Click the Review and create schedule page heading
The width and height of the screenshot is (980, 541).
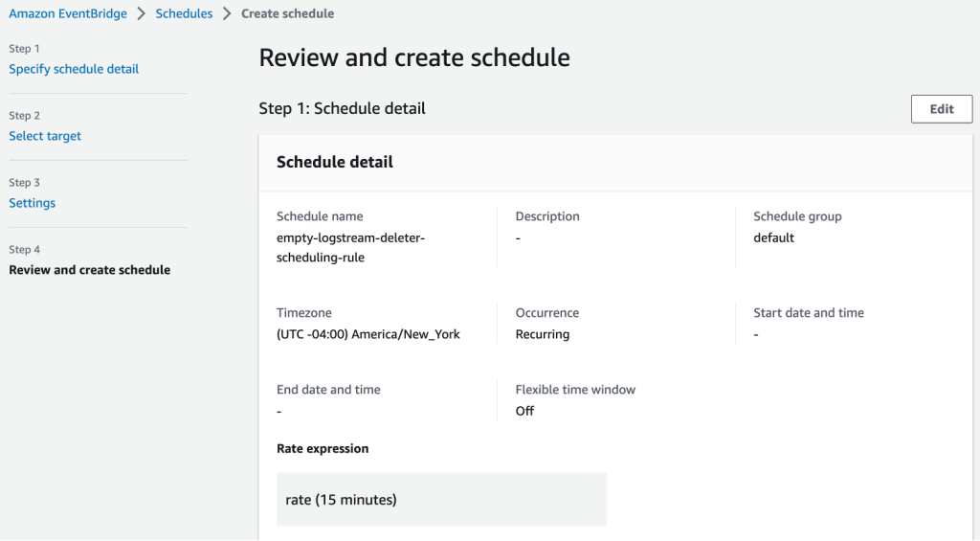click(x=414, y=57)
